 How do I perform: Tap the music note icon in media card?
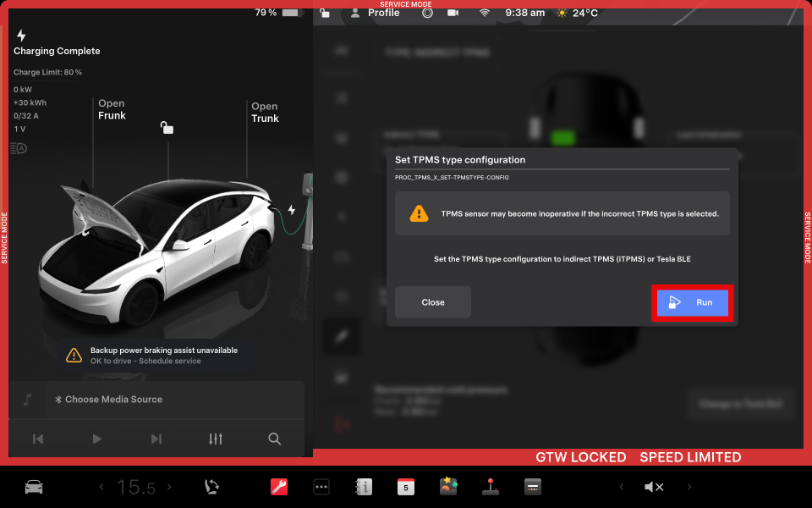point(27,399)
